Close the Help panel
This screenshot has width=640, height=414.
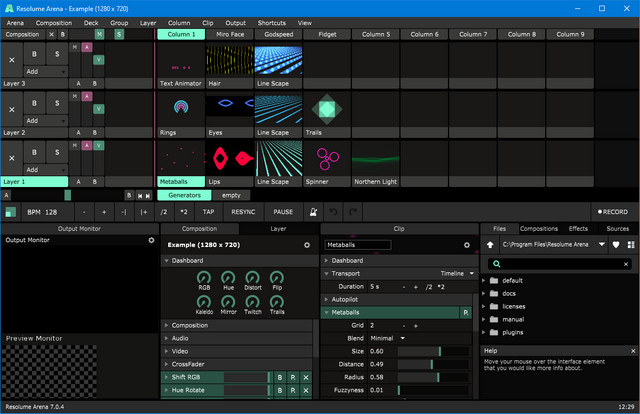(x=633, y=351)
